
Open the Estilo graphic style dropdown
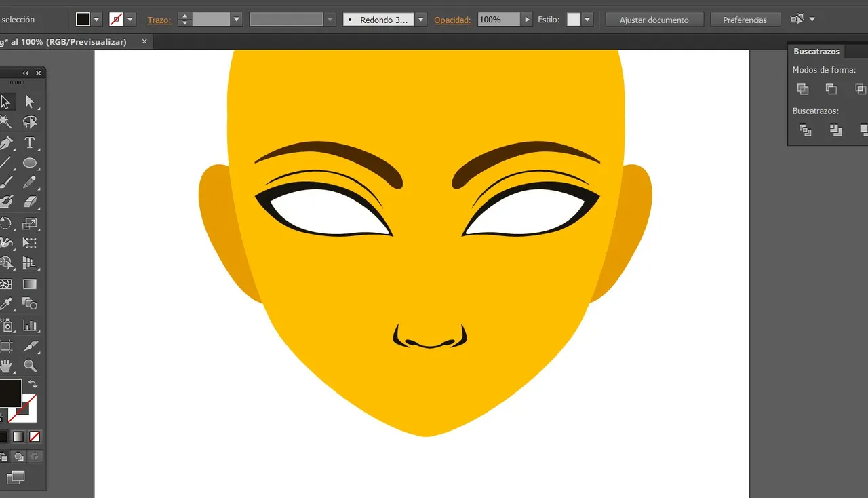tap(588, 20)
